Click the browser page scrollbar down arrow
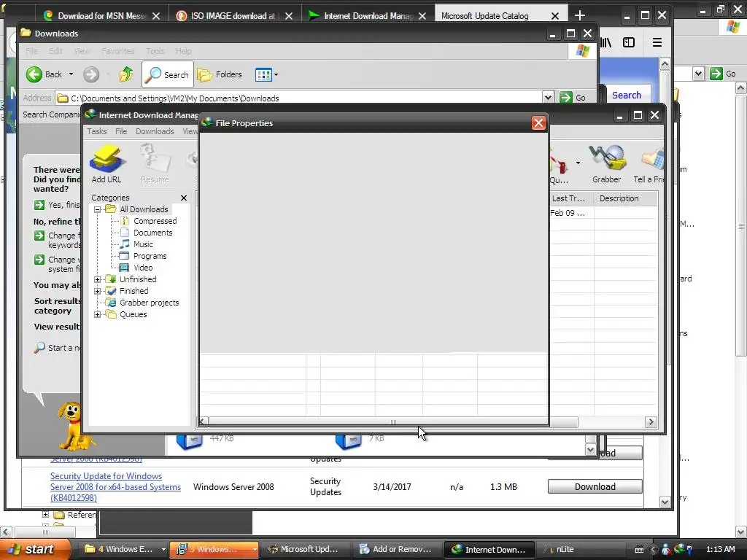This screenshot has width=747, height=560. click(x=665, y=502)
